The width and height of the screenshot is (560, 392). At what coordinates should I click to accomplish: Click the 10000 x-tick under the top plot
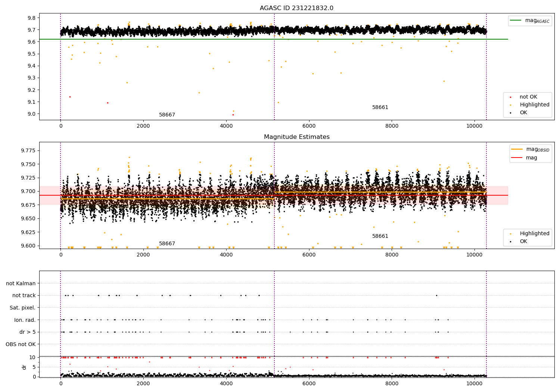pos(475,126)
